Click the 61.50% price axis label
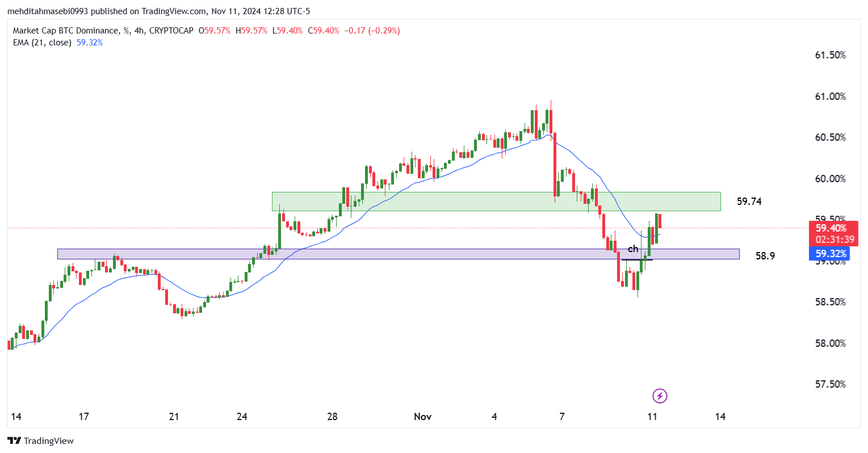This screenshot has height=453, width=868. pos(831,55)
